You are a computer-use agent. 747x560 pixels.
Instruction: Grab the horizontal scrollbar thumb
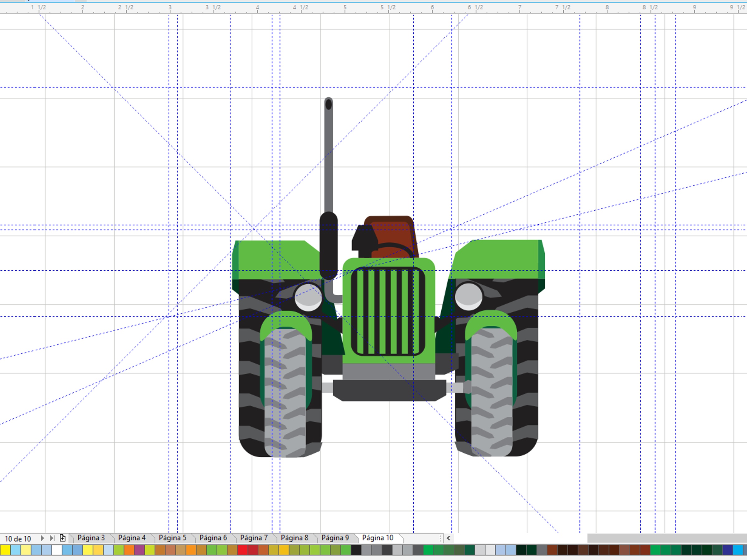click(667, 538)
